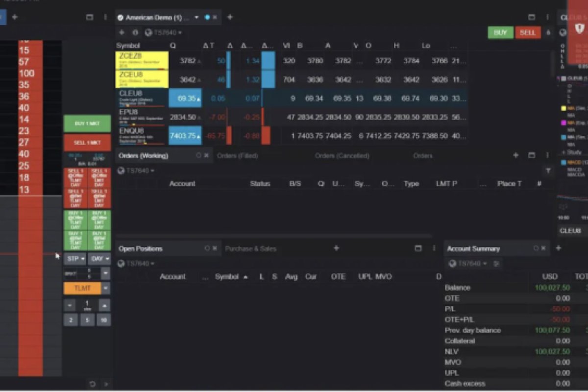Add a new tab next to Purchase & Sales
The width and height of the screenshot is (588, 392).
pos(336,248)
